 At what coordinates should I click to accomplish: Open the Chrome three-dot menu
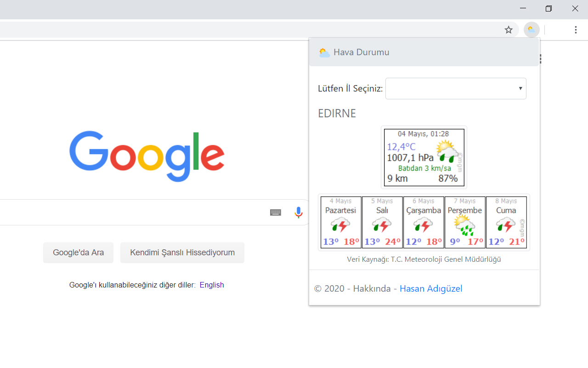click(x=576, y=30)
